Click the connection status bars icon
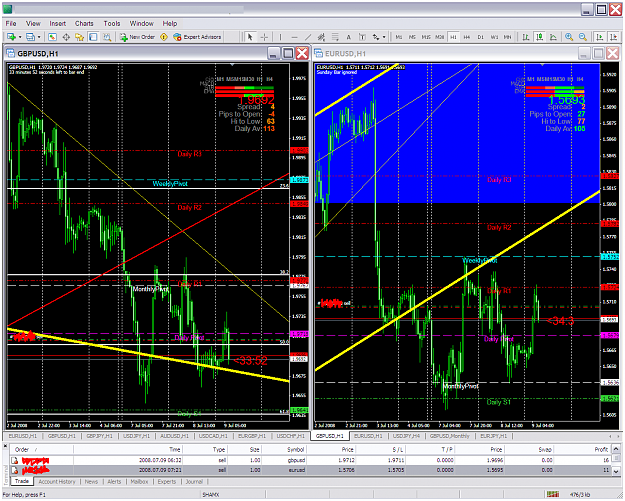 pyautogui.click(x=552, y=494)
